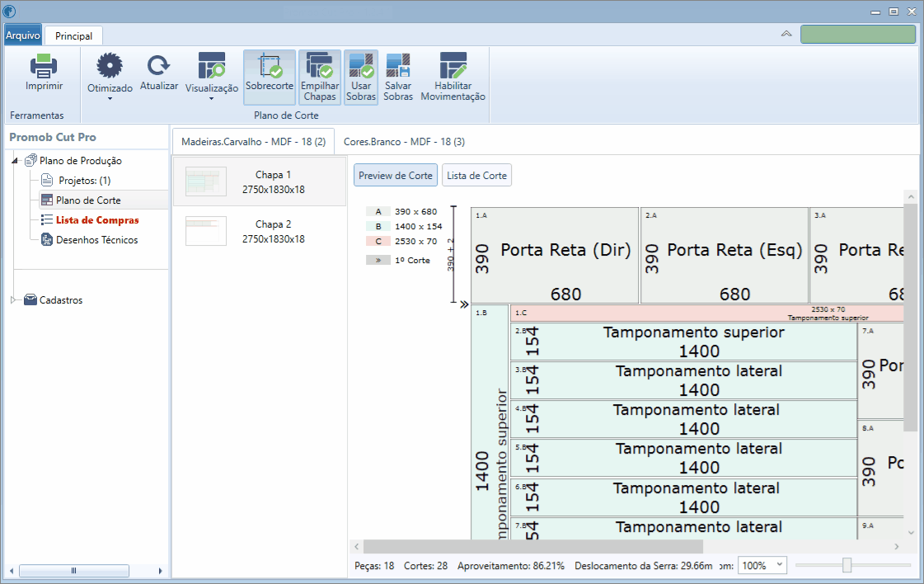Click the Lista de Corte button
924x584 pixels.
[476, 176]
